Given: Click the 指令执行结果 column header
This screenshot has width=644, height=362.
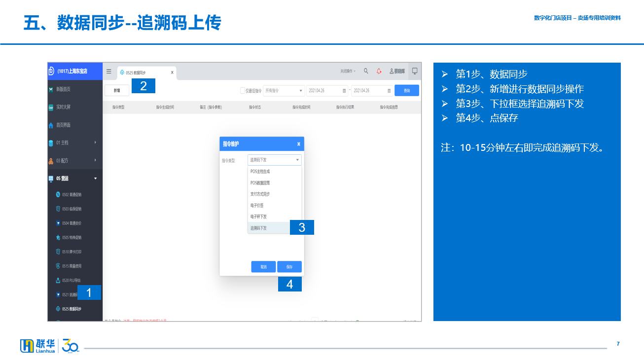Looking at the screenshot, I should (x=345, y=107).
